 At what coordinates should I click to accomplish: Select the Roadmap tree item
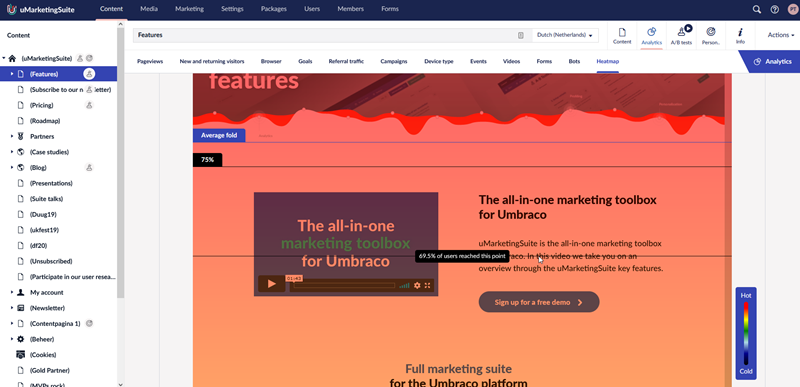click(44, 121)
